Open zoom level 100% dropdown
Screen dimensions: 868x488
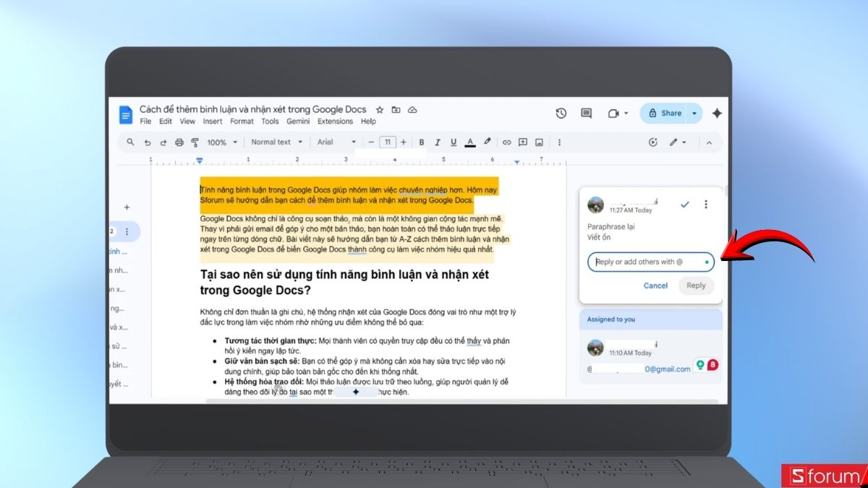click(221, 142)
